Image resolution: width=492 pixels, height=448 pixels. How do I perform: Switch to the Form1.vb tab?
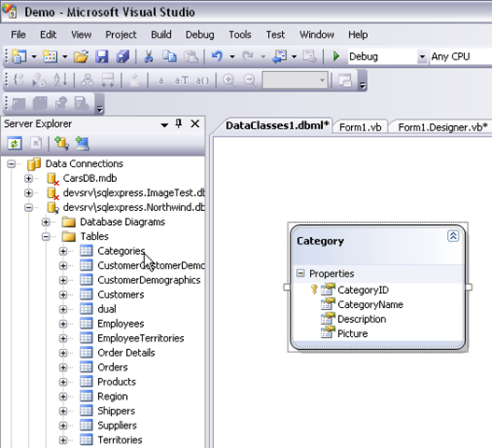(x=360, y=127)
